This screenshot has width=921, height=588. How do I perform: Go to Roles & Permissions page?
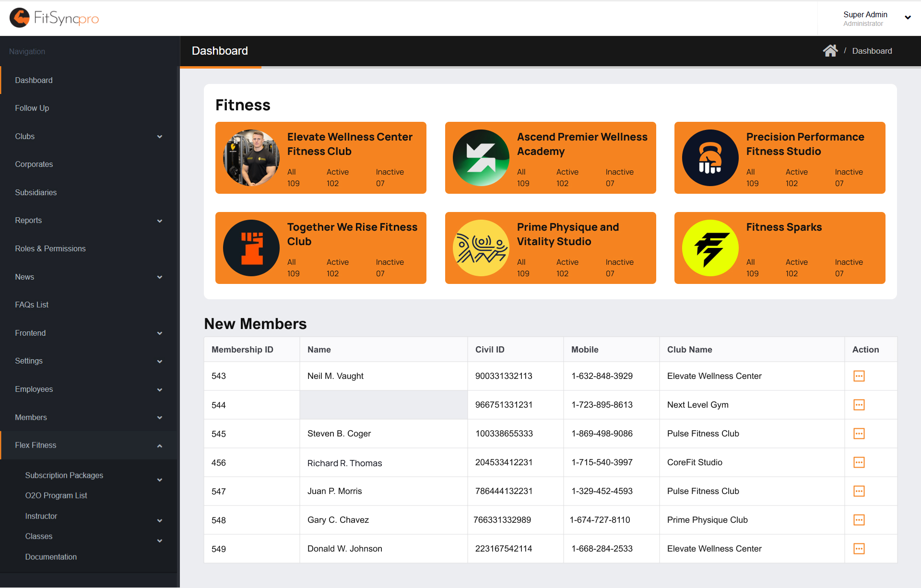tap(50, 248)
